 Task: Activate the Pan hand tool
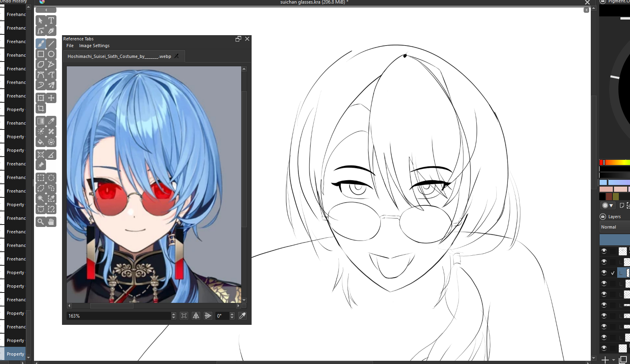(51, 222)
